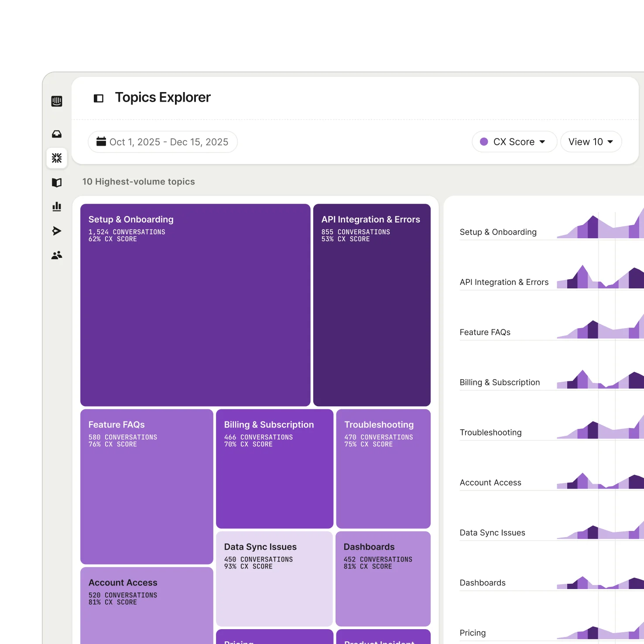Click the Topics Explorer icon beside the title

tap(99, 98)
